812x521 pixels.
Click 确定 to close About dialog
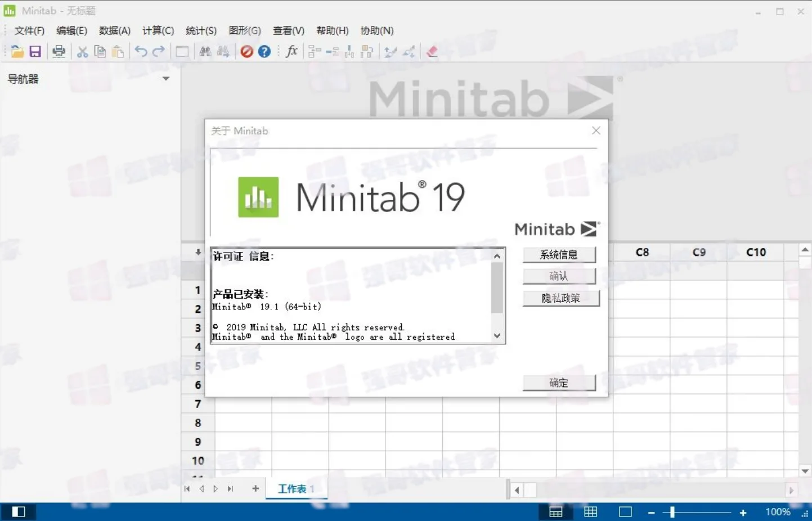[x=559, y=383]
